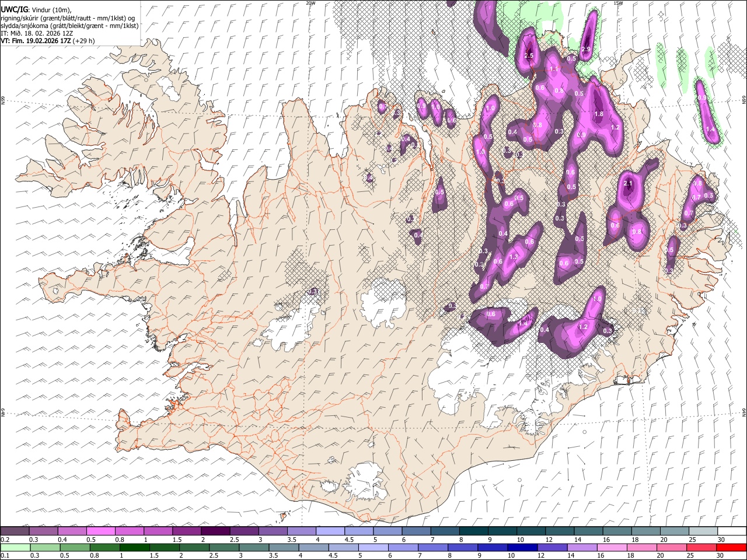Click the light pink 16 rain legend swatch
This screenshot has height=560, width=747.
pos(612,548)
